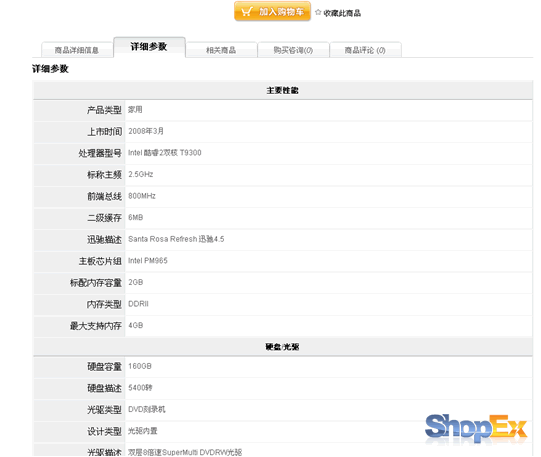Click the 4GB max memory value
The width and height of the screenshot is (541, 457).
136,325
